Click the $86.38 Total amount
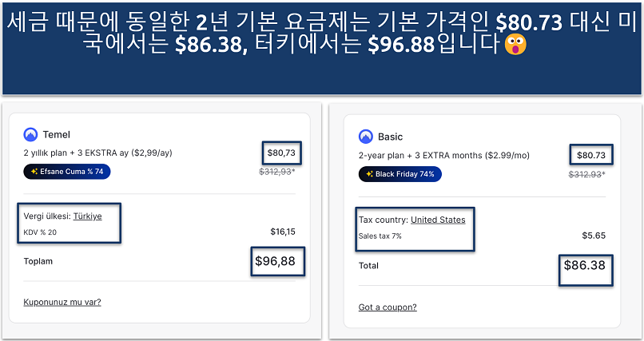644x341 pixels. click(584, 265)
